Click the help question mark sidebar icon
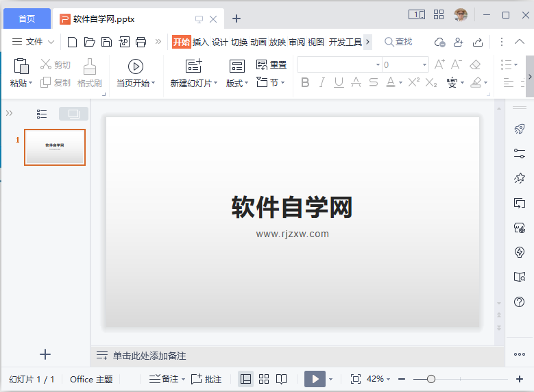This screenshot has width=534, height=392. (x=520, y=302)
